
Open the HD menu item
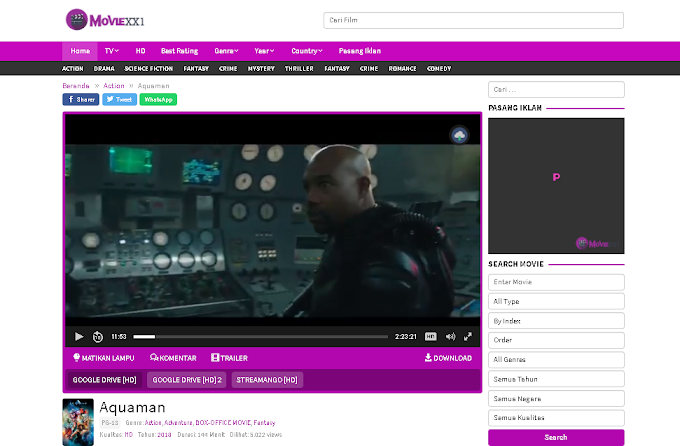pos(140,51)
